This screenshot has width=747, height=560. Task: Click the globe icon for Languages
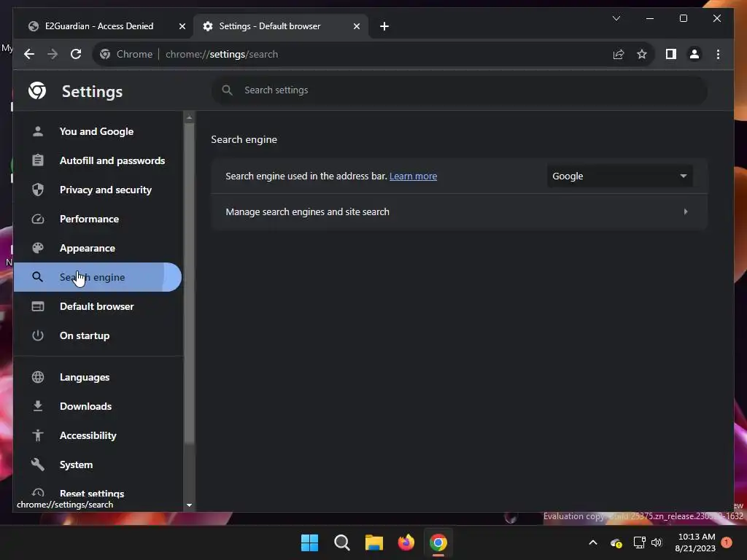[38, 377]
